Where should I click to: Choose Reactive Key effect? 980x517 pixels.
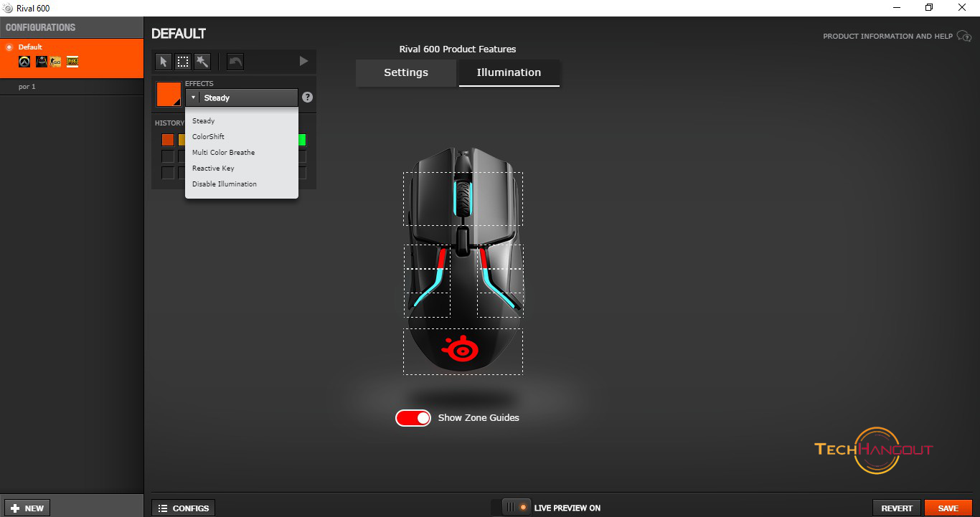242,169
